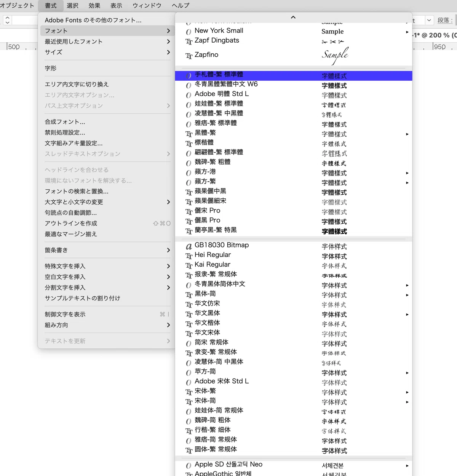Toggle 制御文字を表示
The width and height of the screenshot is (457, 476).
[x=107, y=314]
